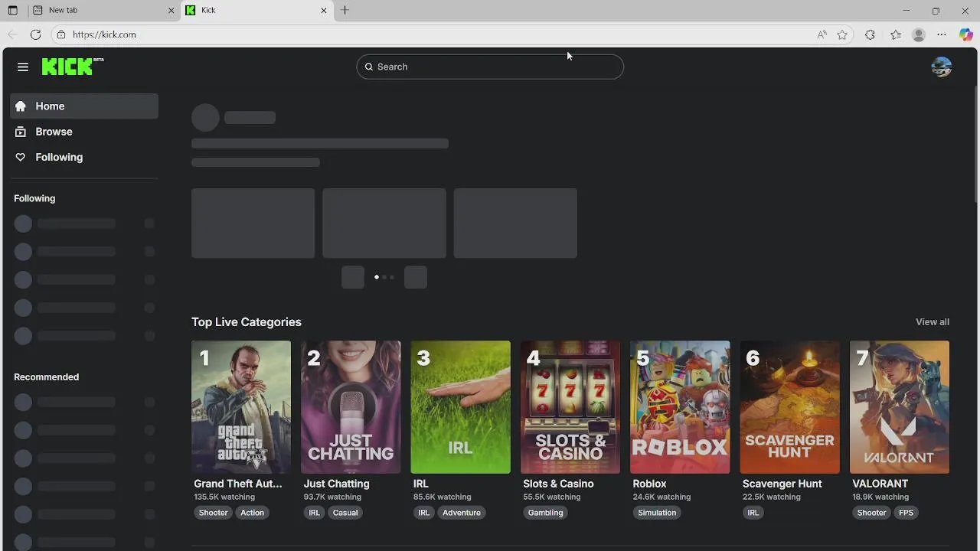This screenshot has height=551, width=980.
Task: Click the Scavenger Hunt title link
Action: [782, 484]
